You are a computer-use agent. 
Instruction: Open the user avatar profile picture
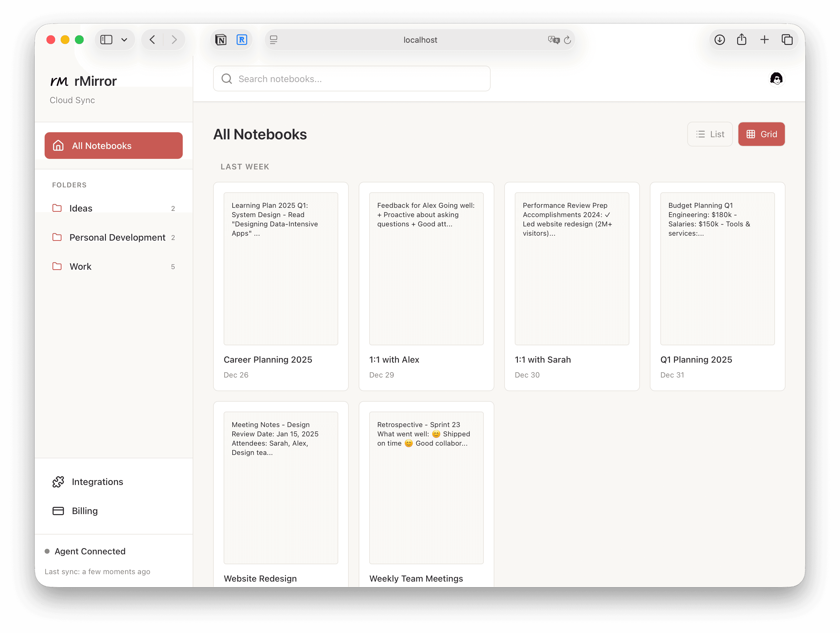[777, 79]
